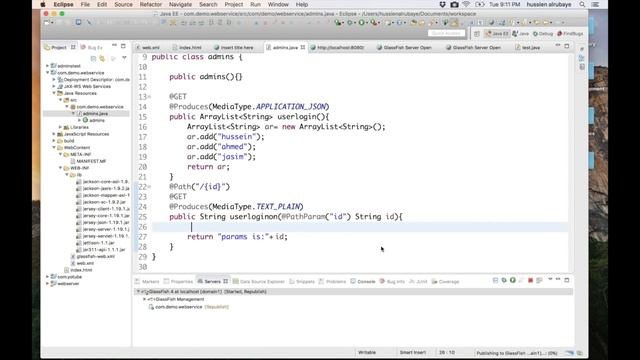
Task: Start server in debug mode icon
Action: [504, 280]
